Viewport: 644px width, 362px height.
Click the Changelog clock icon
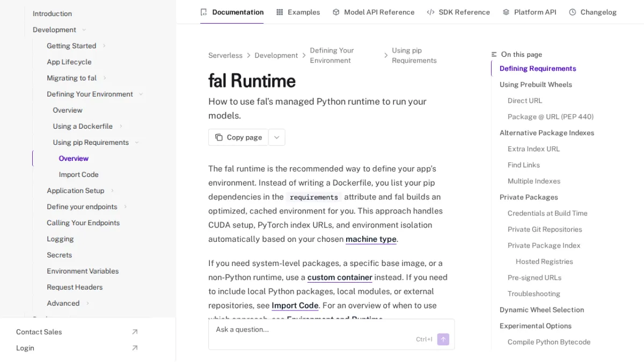tap(573, 12)
